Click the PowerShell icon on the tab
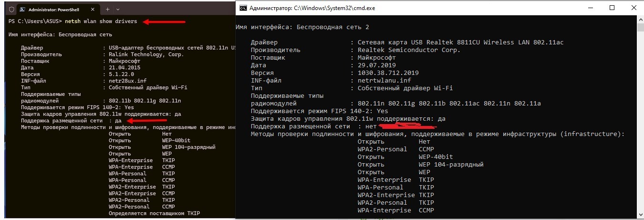 (x=22, y=9)
